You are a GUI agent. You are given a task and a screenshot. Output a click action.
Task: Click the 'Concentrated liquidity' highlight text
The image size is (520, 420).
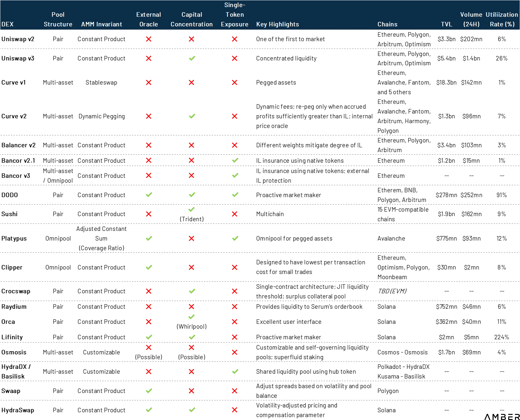[x=286, y=58]
